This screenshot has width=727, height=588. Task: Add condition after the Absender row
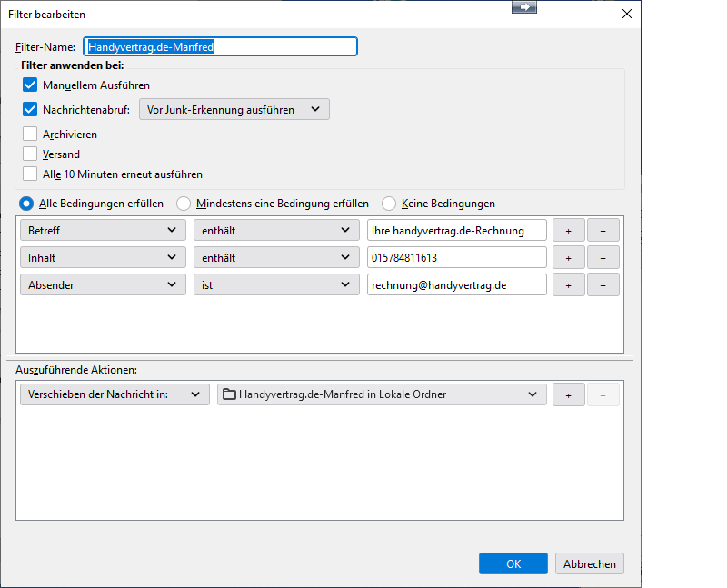[x=569, y=284]
